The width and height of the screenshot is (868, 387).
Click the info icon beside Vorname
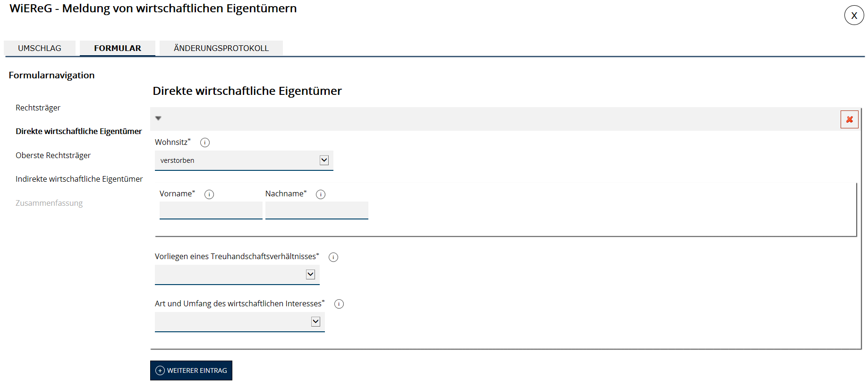point(209,194)
